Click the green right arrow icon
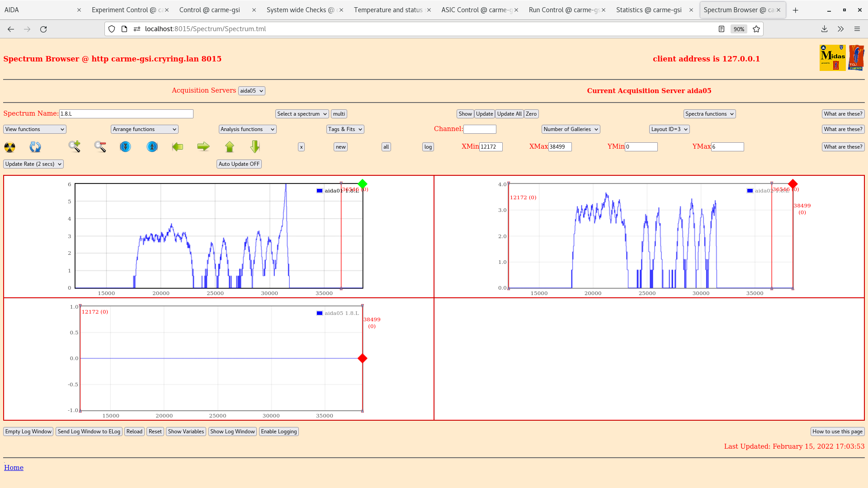The width and height of the screenshot is (868, 488). pyautogui.click(x=203, y=146)
